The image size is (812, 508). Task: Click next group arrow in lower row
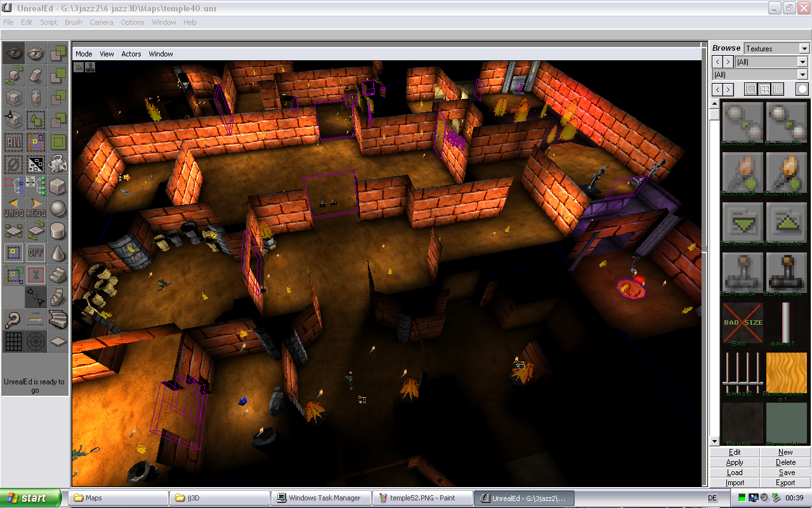[728, 89]
